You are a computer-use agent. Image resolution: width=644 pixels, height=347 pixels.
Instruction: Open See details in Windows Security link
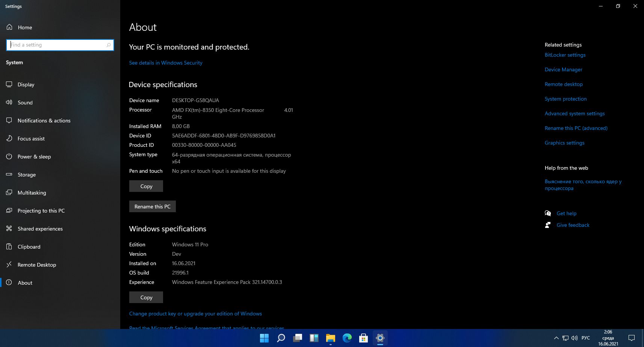pyautogui.click(x=166, y=63)
